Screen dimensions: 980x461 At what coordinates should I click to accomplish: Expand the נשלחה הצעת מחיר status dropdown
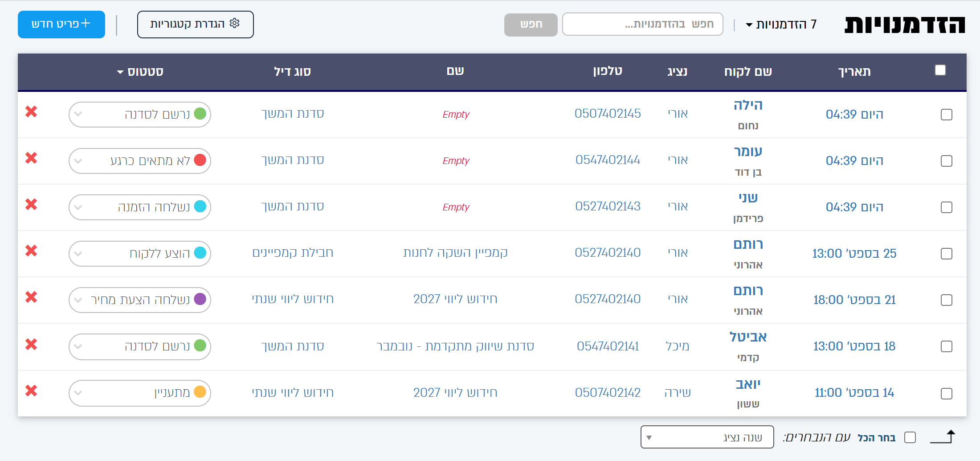[x=140, y=300]
